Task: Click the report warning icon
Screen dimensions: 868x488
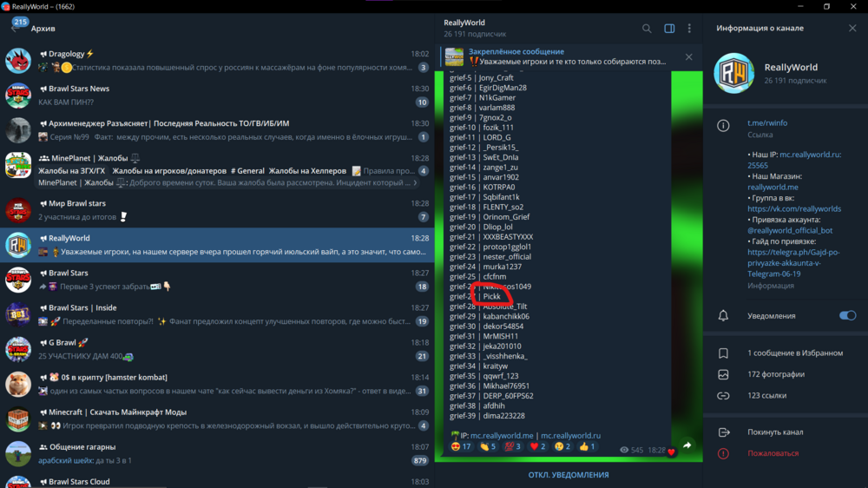Action: 723,453
